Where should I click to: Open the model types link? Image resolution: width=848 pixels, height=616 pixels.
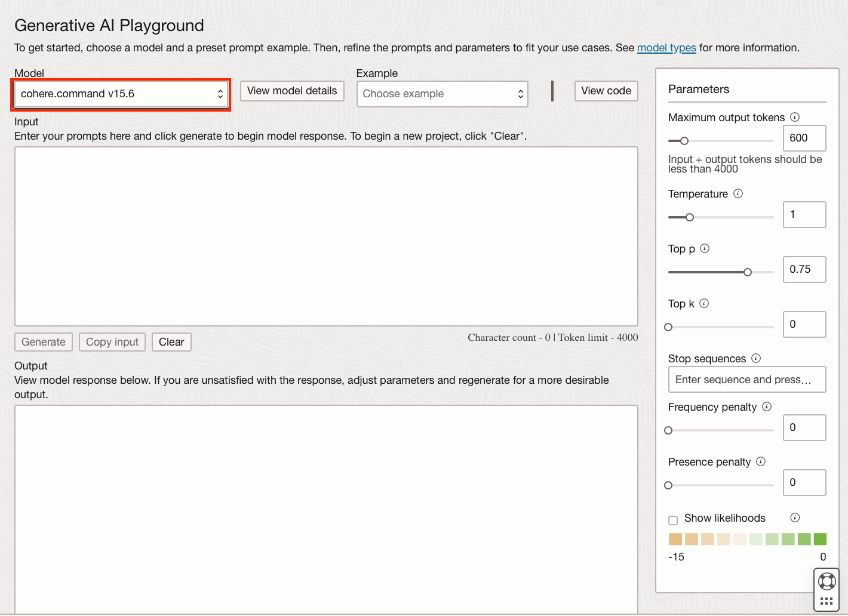[666, 48]
